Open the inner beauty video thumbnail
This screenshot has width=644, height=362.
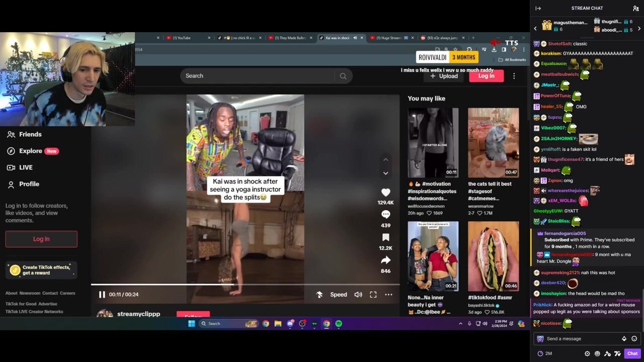point(433,256)
